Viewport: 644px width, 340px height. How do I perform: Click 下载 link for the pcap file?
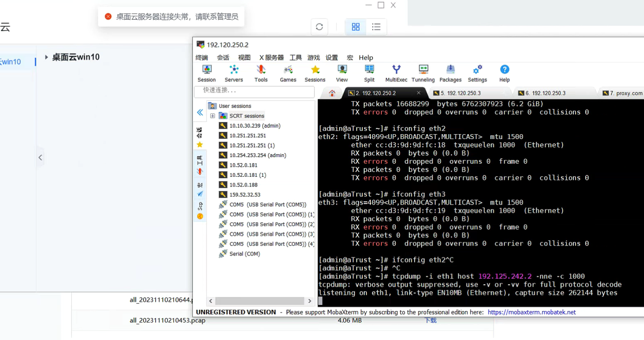pos(431,321)
